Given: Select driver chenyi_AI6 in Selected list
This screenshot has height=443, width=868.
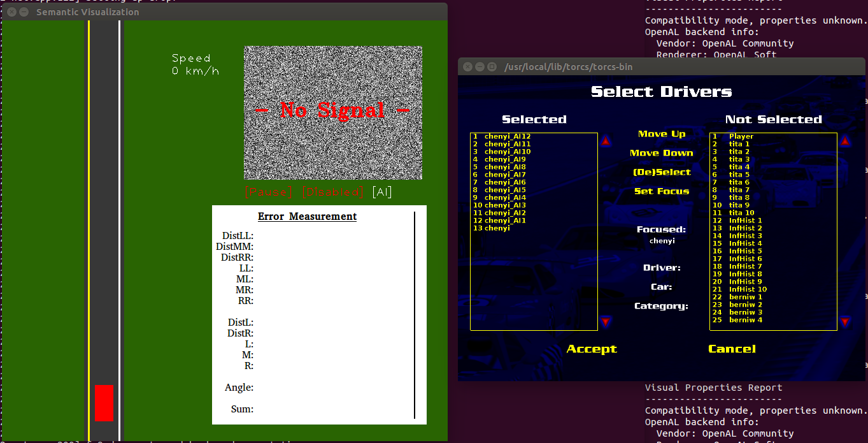Looking at the screenshot, I should point(534,182).
